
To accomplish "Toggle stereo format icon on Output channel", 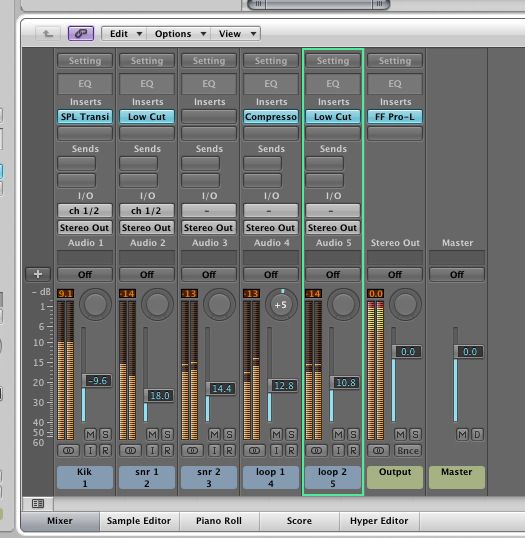I will (378, 450).
